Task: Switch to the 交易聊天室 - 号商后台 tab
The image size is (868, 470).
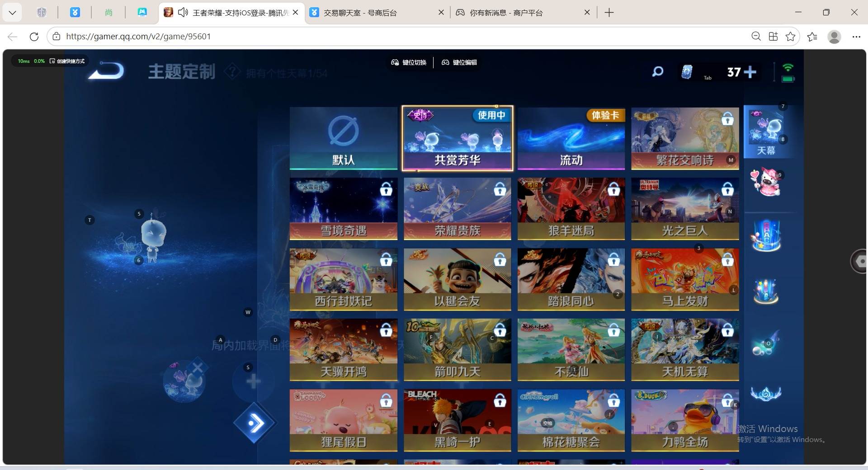Action: click(x=377, y=13)
